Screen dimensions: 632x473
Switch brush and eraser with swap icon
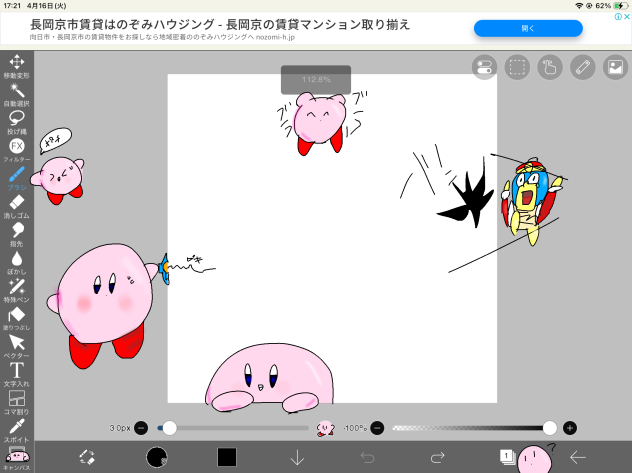coord(87,457)
